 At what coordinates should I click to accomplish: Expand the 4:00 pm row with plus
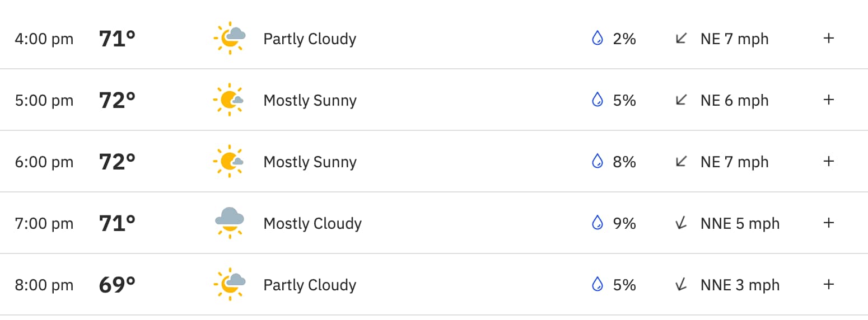[x=829, y=38]
